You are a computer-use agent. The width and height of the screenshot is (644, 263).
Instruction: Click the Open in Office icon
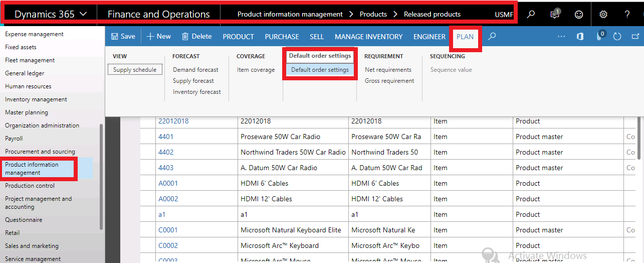tap(580, 37)
